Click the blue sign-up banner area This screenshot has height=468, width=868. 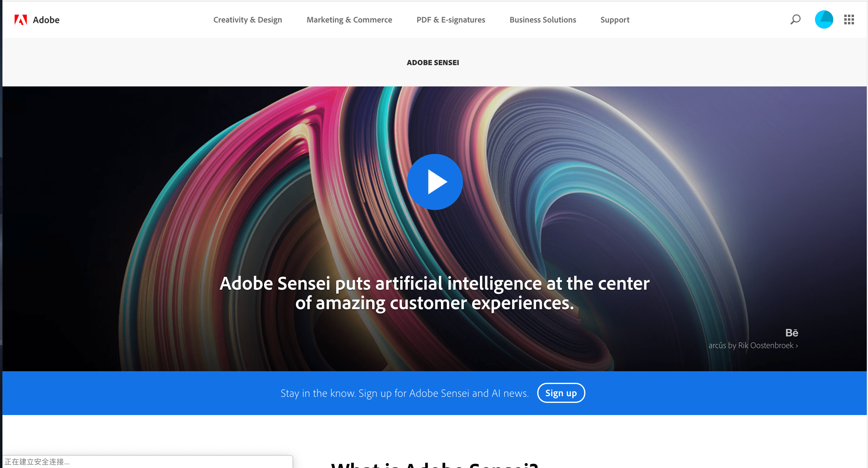(434, 393)
